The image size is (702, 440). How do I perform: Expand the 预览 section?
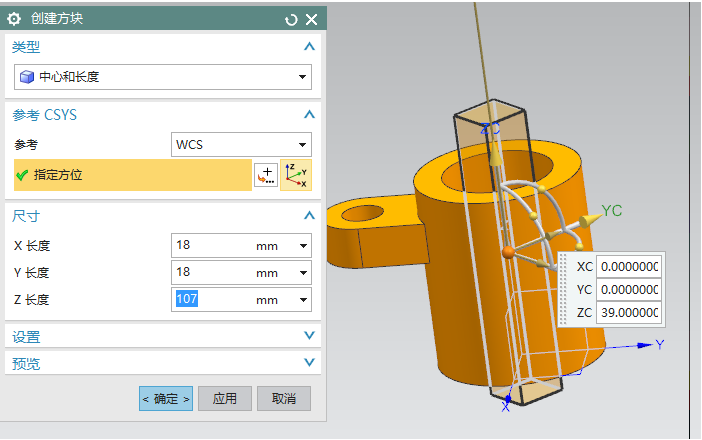[309, 364]
